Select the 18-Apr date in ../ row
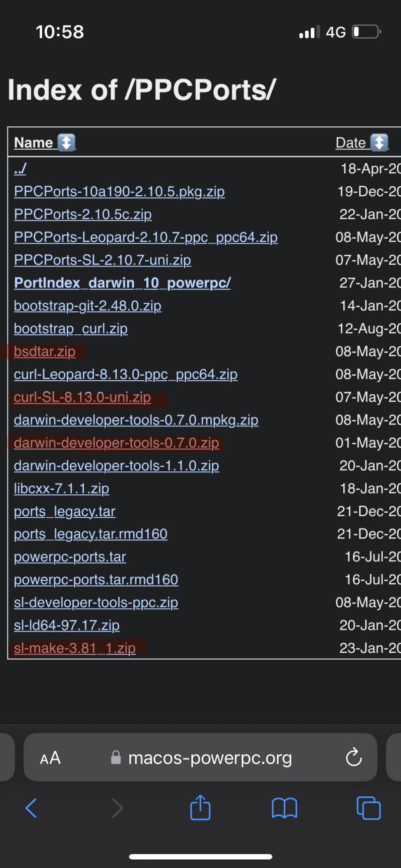The height and width of the screenshot is (868, 401). point(371,168)
